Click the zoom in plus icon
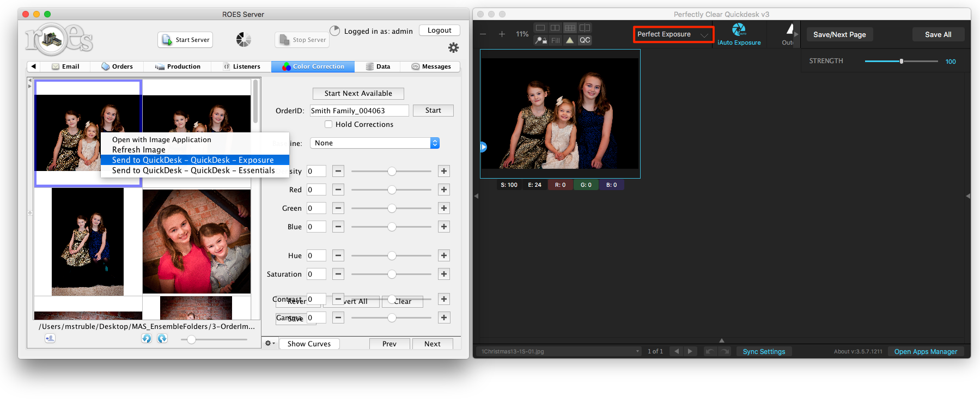The width and height of the screenshot is (980, 403). click(x=502, y=34)
